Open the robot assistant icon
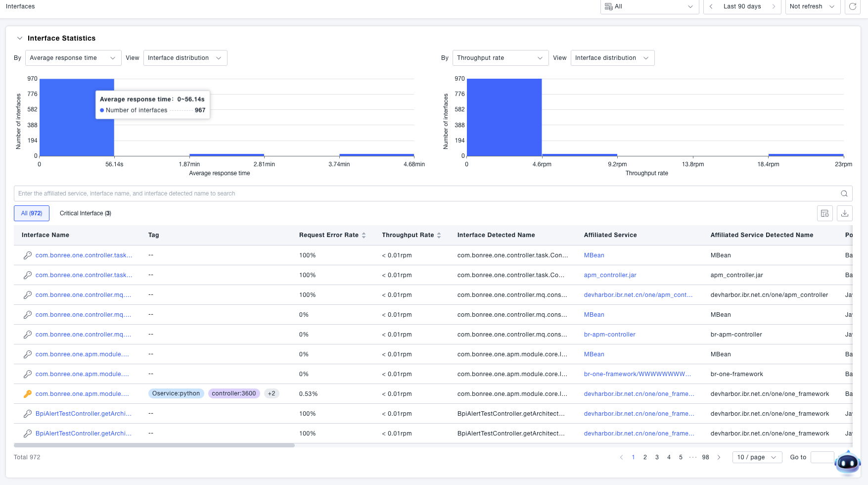The image size is (868, 485). 847,463
